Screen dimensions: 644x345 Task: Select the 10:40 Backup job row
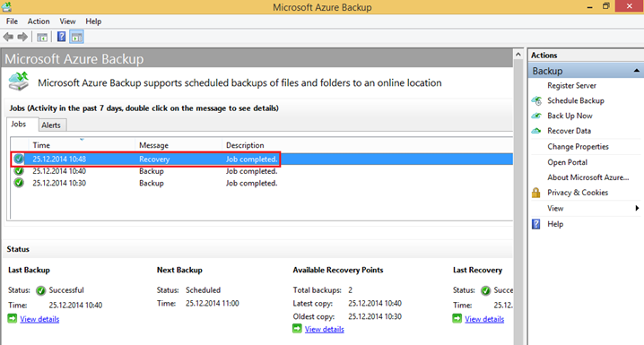coord(262,171)
